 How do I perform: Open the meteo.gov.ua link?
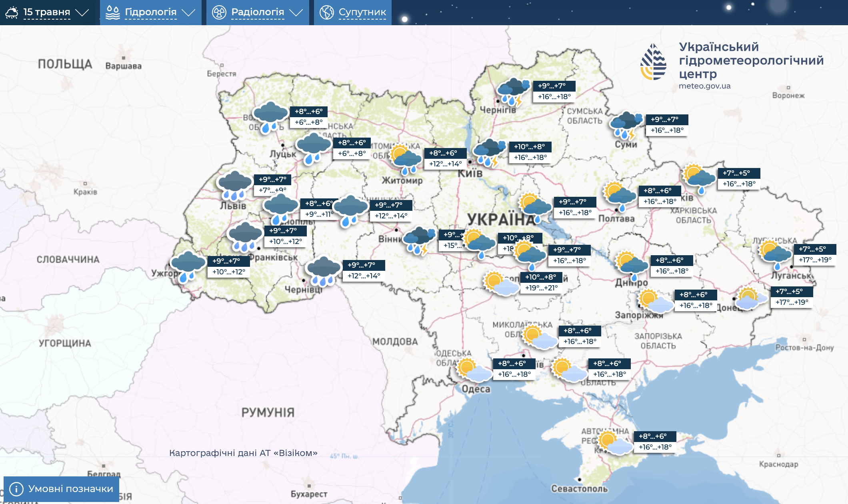tap(704, 86)
